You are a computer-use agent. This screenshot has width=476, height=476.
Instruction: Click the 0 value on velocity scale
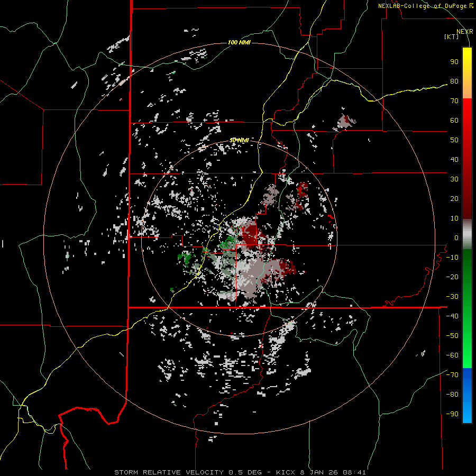coord(456,238)
